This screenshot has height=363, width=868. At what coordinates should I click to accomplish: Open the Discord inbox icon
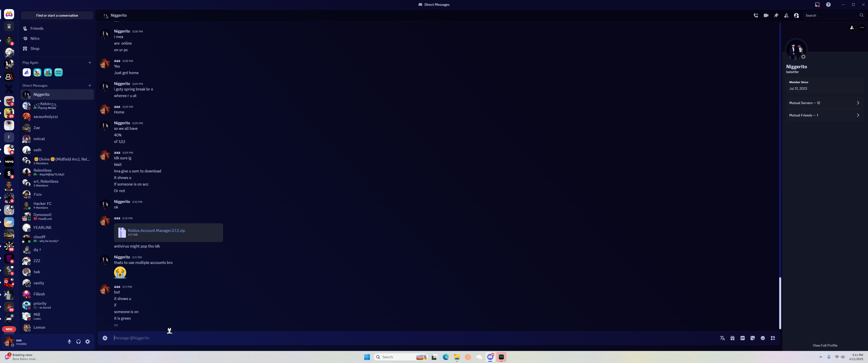pos(817,5)
